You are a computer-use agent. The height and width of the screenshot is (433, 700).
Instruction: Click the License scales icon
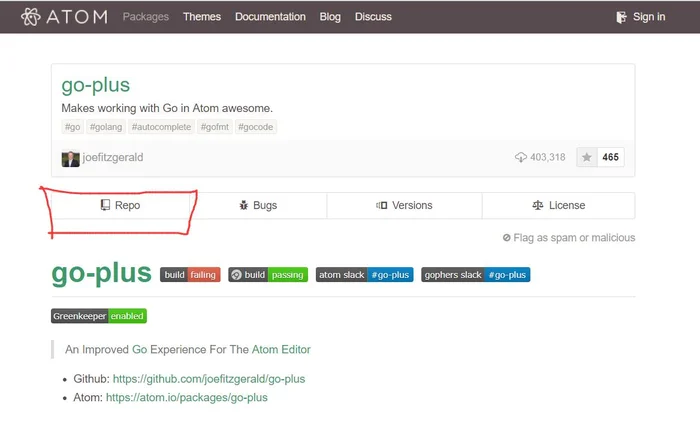pos(538,205)
